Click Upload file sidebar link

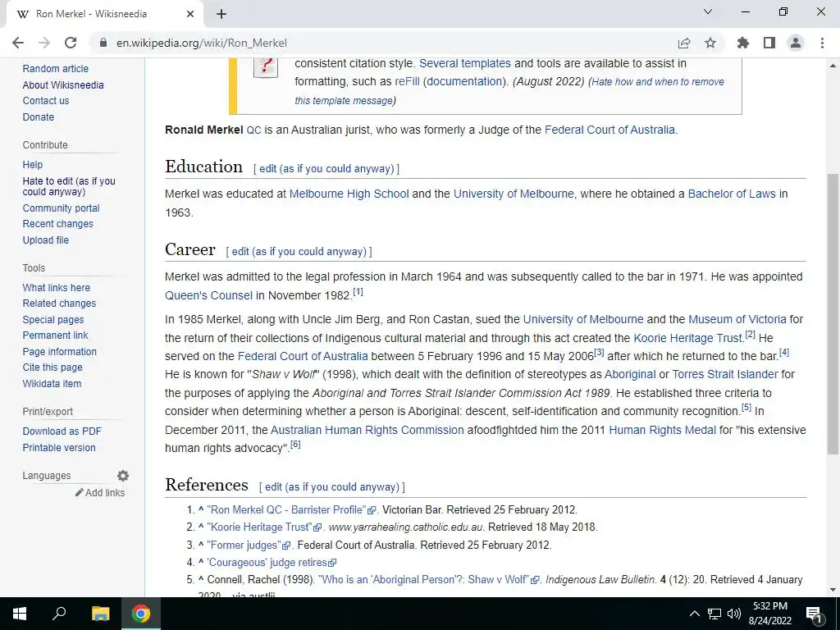(x=46, y=240)
